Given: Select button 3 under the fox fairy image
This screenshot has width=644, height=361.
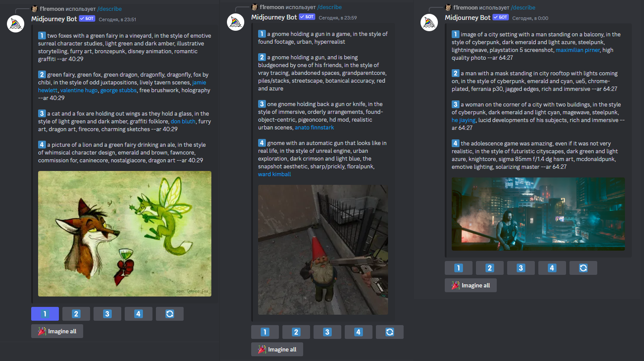Looking at the screenshot, I should tap(107, 314).
